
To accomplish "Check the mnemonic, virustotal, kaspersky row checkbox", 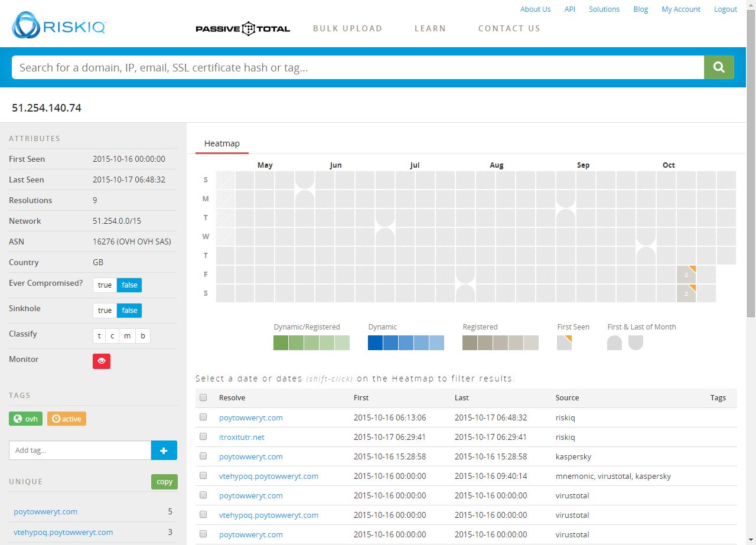I will coord(203,475).
